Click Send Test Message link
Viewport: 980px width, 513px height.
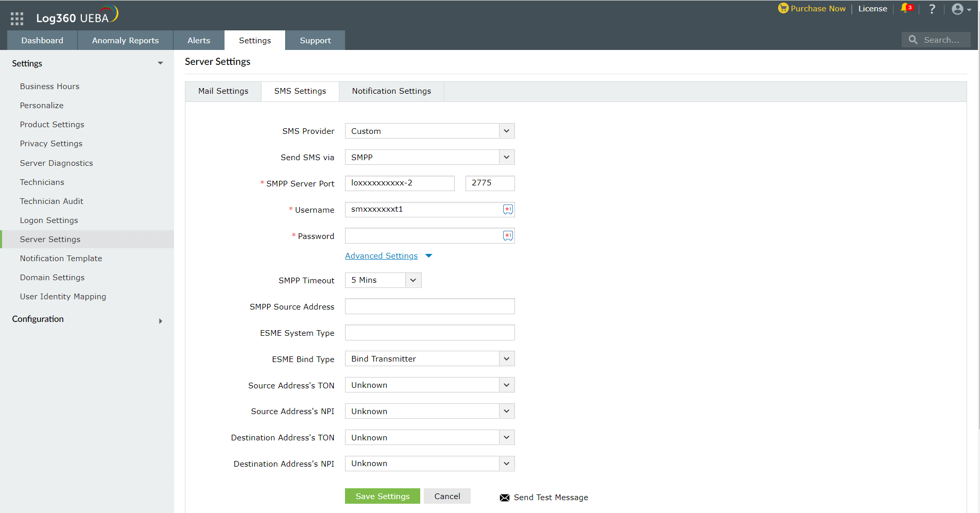click(551, 498)
